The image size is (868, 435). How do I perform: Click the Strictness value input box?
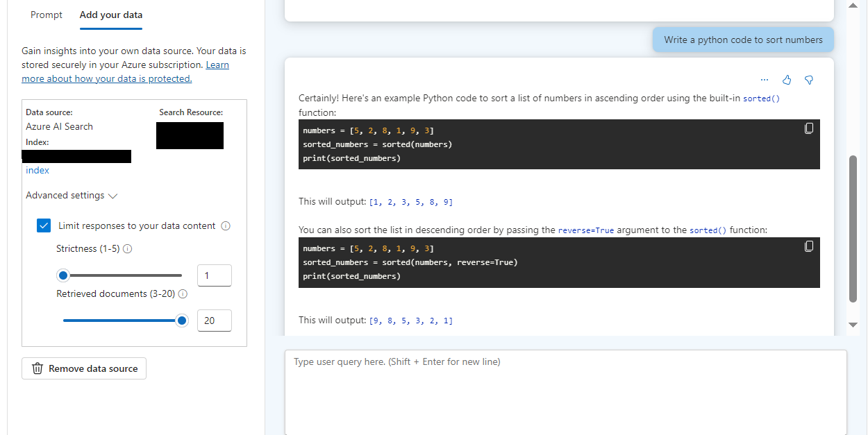click(214, 275)
